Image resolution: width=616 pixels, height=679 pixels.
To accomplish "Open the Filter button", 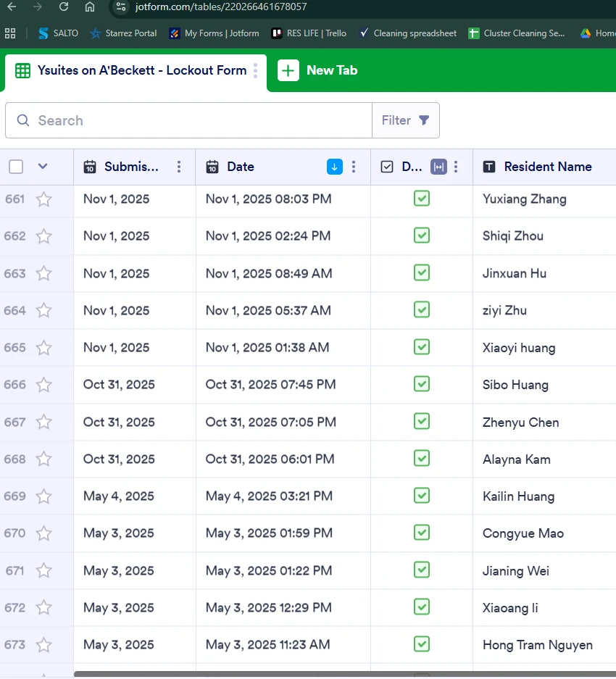I will click(405, 120).
